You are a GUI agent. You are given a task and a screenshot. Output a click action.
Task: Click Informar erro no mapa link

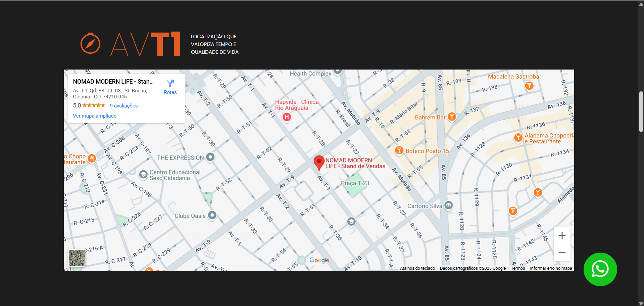coord(551,268)
